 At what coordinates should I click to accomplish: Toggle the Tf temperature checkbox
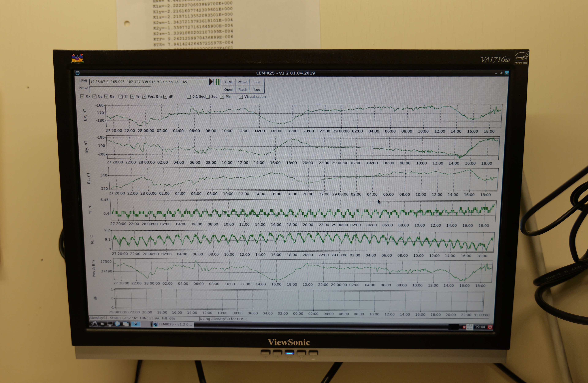coord(121,96)
